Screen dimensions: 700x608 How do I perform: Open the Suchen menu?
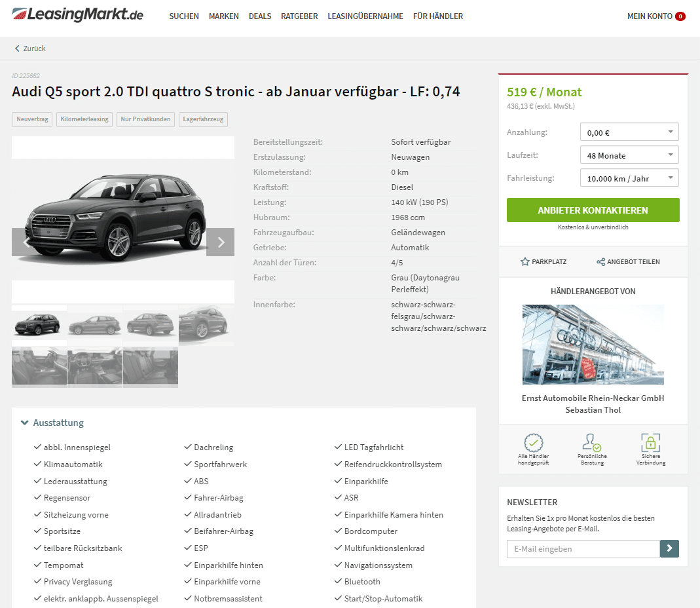[x=184, y=16]
